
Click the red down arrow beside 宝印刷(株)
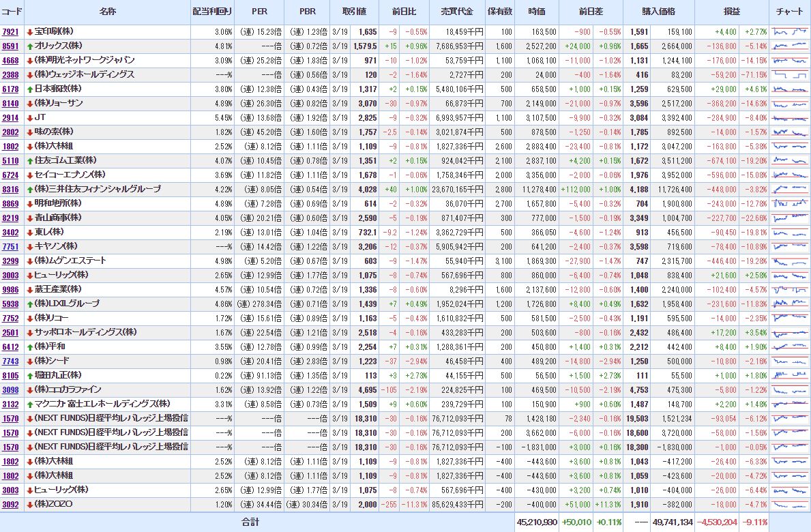click(x=30, y=32)
